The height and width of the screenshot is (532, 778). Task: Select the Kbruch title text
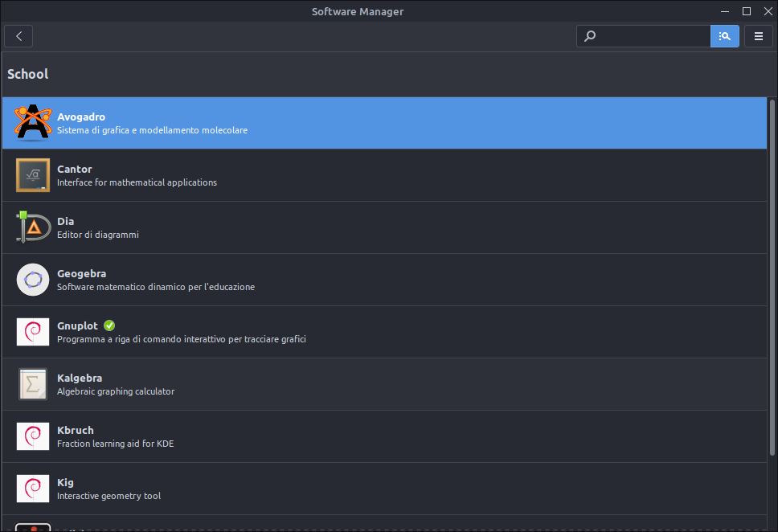pyautogui.click(x=76, y=430)
